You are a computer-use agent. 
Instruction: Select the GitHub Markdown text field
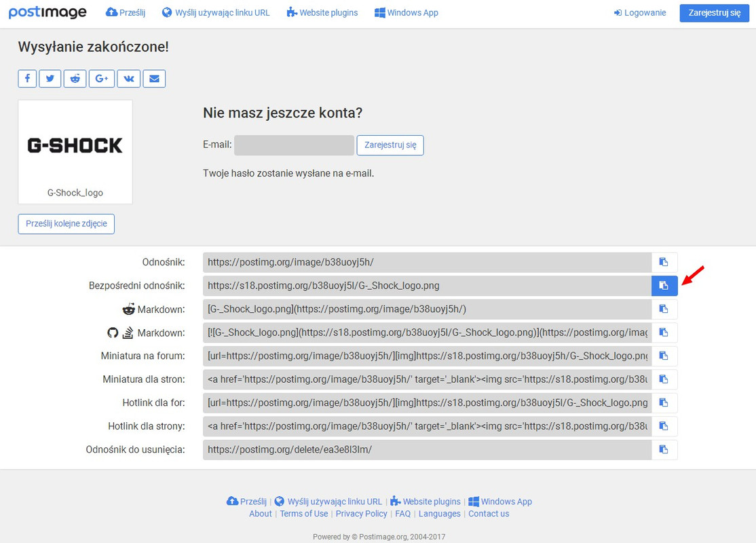pyautogui.click(x=427, y=333)
